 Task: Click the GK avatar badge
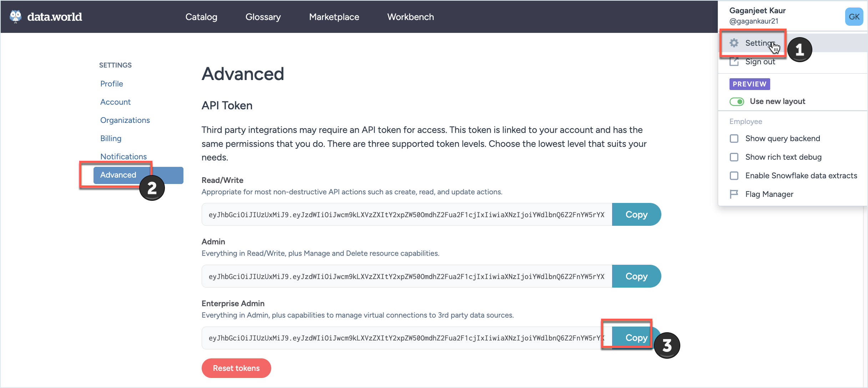(854, 16)
